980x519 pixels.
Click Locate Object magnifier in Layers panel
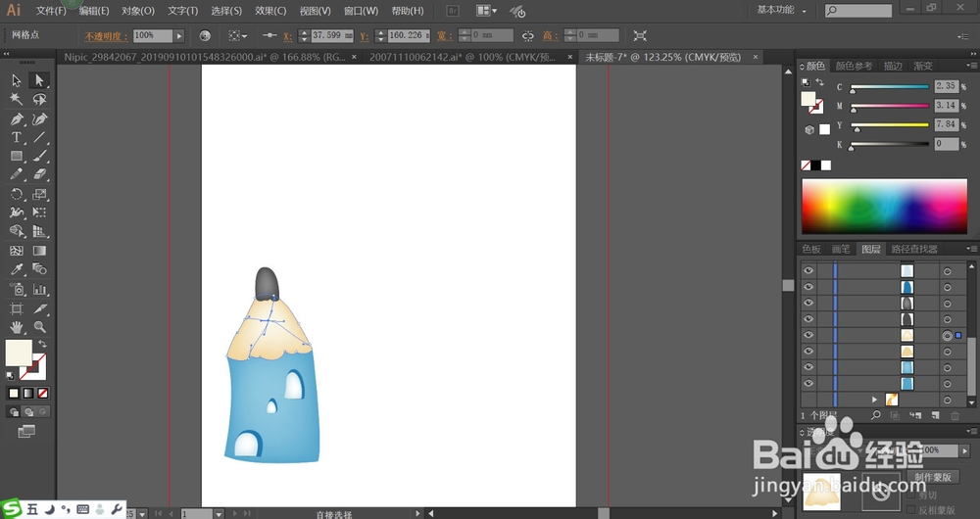tap(875, 415)
